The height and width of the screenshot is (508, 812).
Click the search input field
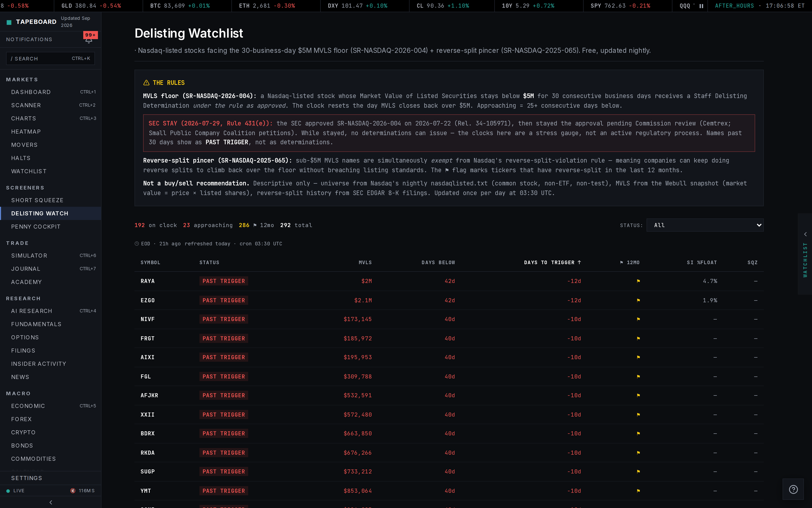50,58
